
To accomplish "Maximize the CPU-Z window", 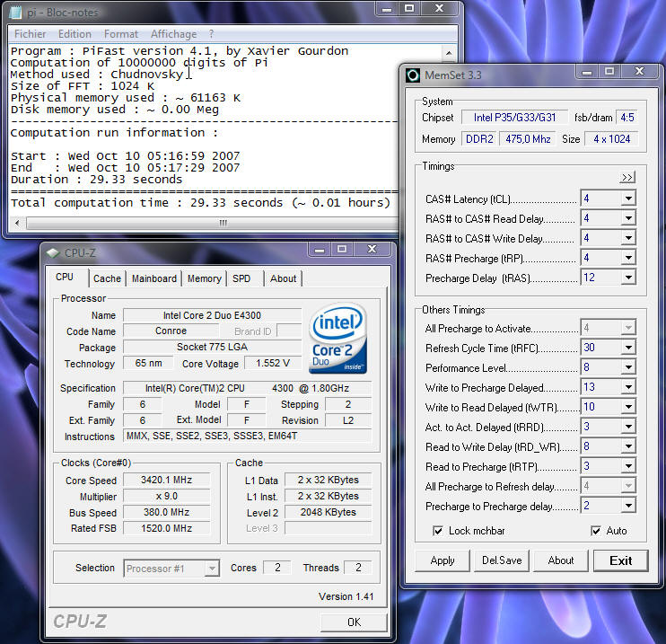I will (341, 249).
